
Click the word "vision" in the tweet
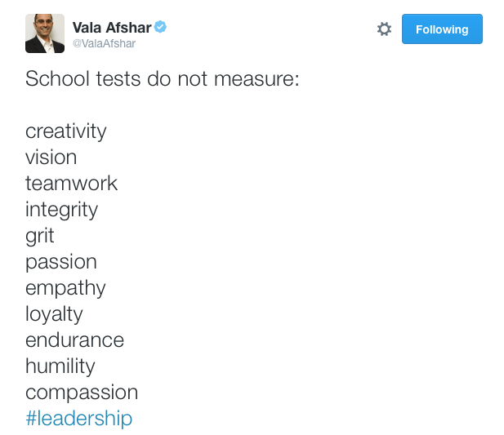click(51, 158)
